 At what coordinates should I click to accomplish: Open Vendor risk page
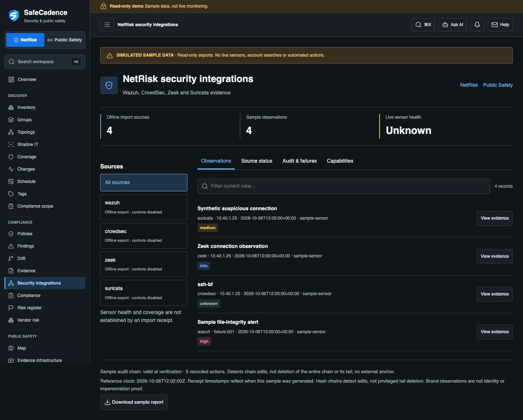(x=45, y=320)
